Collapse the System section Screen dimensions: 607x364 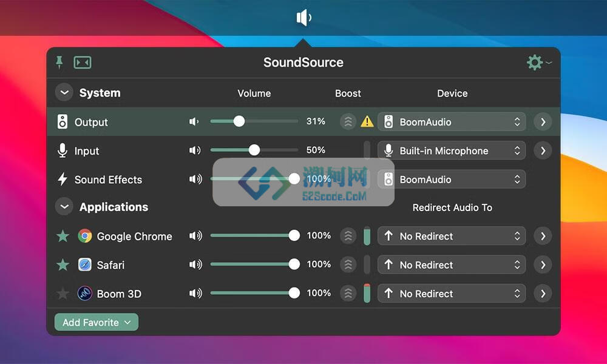click(x=64, y=93)
